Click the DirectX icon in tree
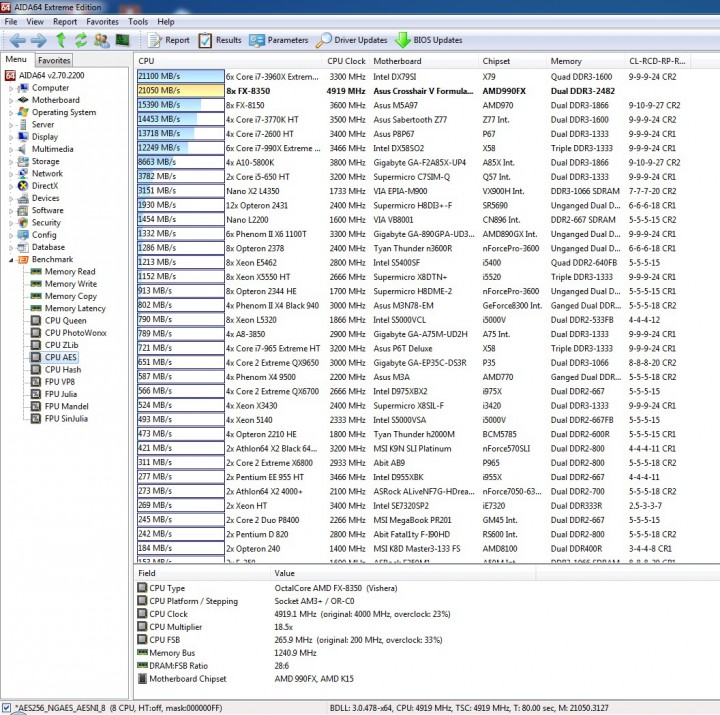The image size is (720, 715). click(x=23, y=186)
